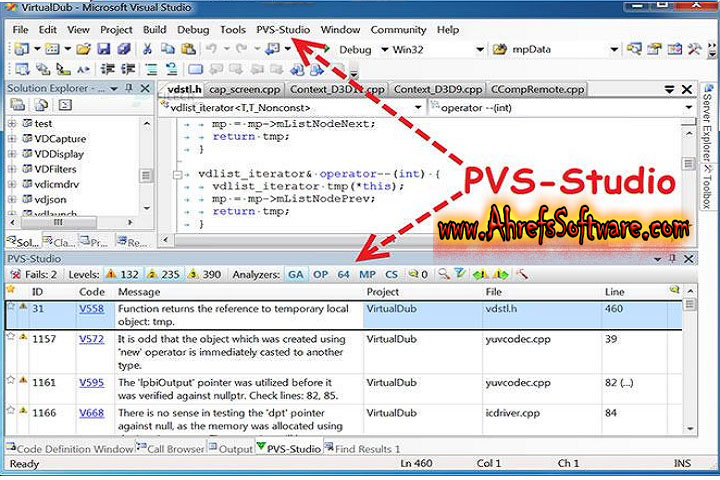Toggle the 64 analyzer filter
The image size is (720, 480).
[343, 273]
